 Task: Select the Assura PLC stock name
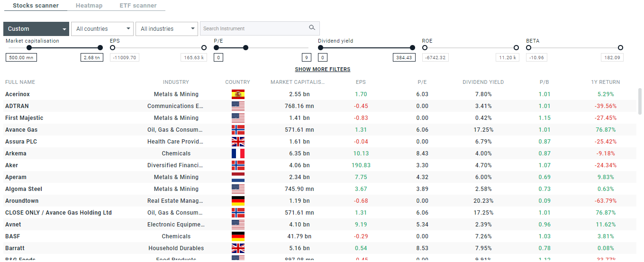(21, 142)
